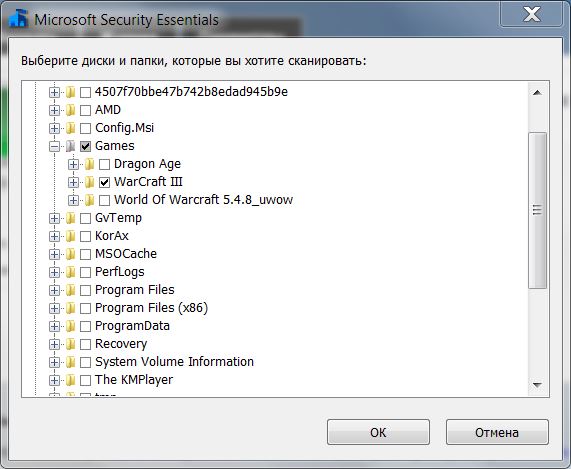The width and height of the screenshot is (571, 469).
Task: Click the Games folder icon
Action: (x=71, y=146)
